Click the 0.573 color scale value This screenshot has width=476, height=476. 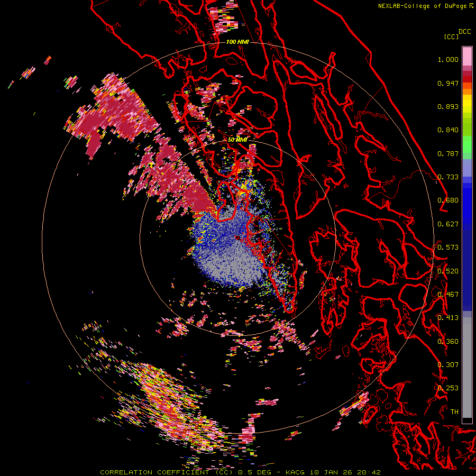[x=448, y=248]
